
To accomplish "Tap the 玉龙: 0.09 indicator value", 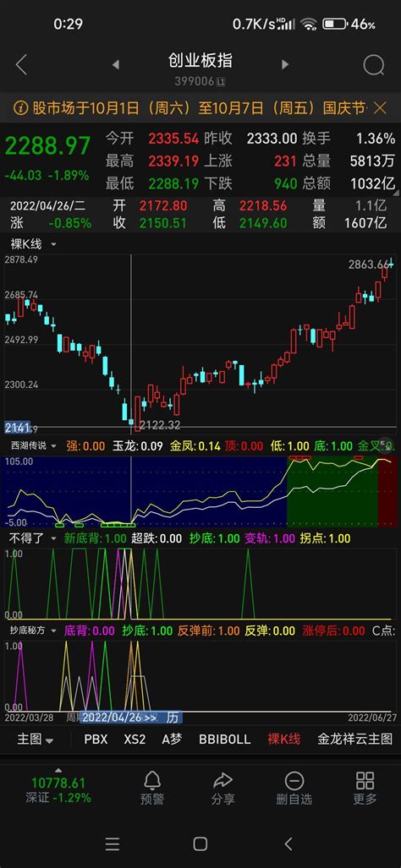I will coord(138,445).
